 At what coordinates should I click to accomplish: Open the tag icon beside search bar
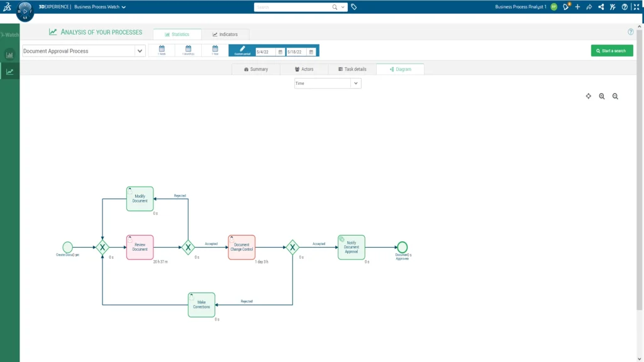pos(353,7)
